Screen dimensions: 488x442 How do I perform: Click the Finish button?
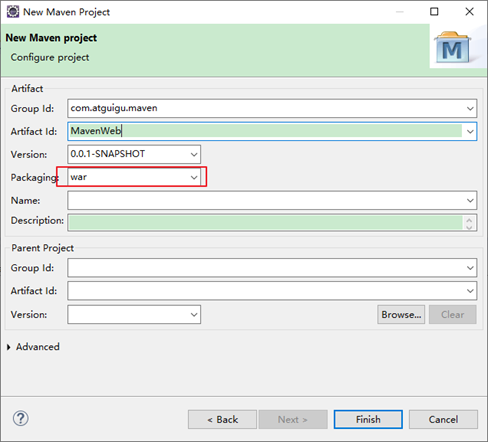368,419
